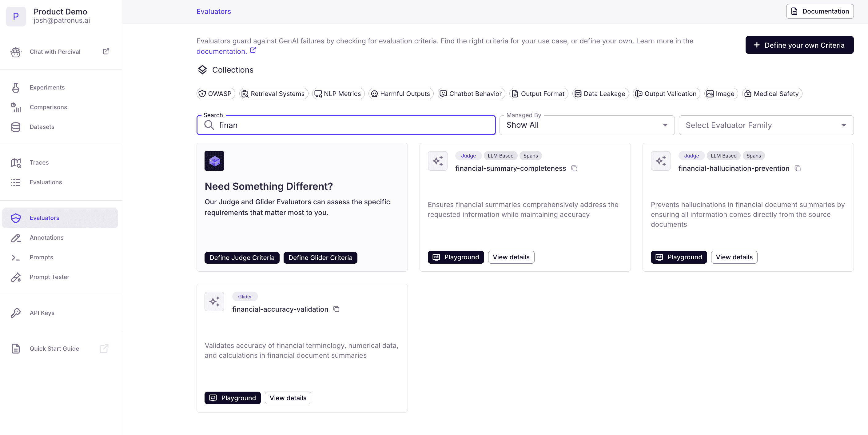Screen dimensions: 868x435
Task: Click into the Search field containing finan
Action: (350, 125)
